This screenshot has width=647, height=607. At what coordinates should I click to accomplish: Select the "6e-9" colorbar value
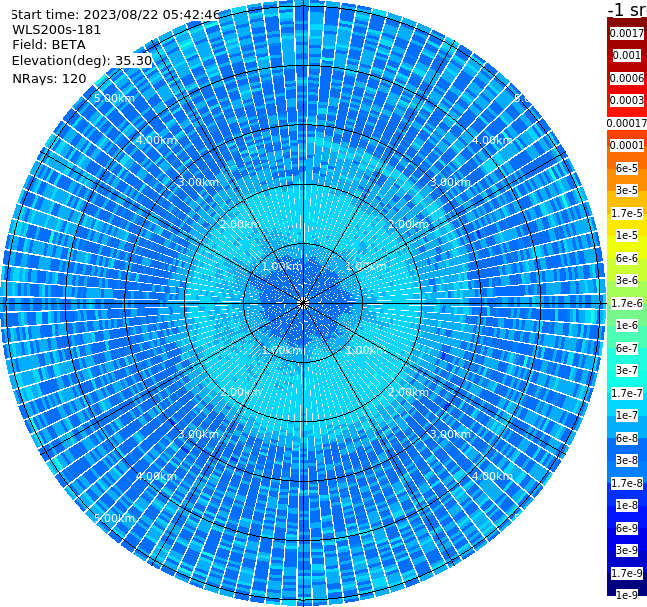(x=627, y=528)
